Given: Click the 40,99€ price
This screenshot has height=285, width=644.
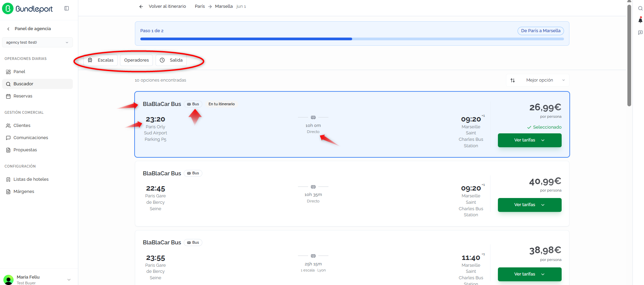Looking at the screenshot, I should 545,181.
